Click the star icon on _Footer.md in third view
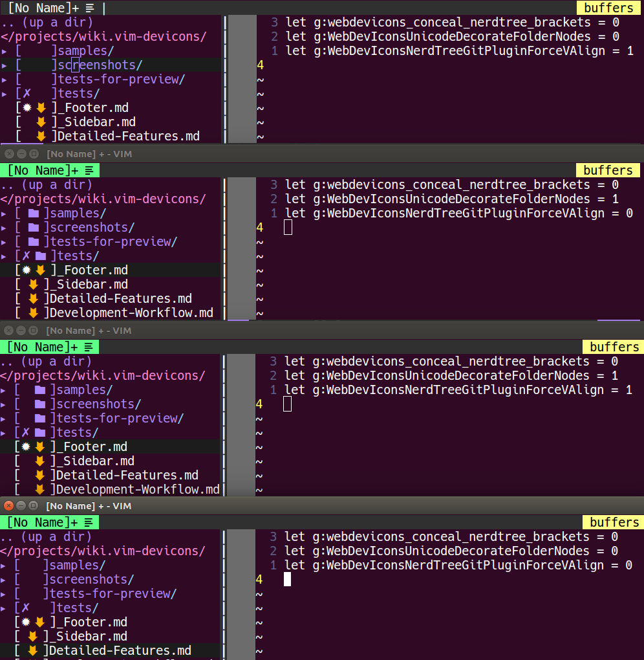The width and height of the screenshot is (644, 660). [x=26, y=446]
